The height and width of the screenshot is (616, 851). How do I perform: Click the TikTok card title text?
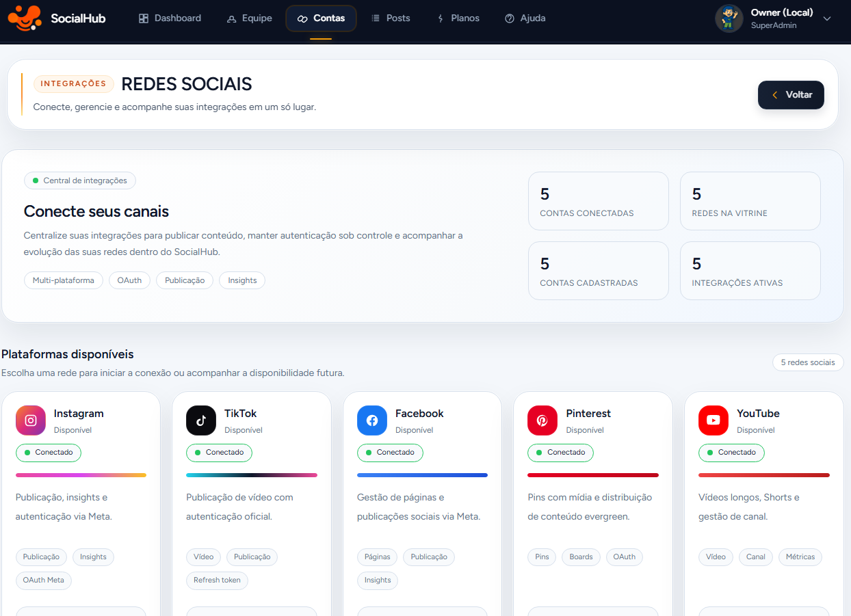tap(241, 414)
